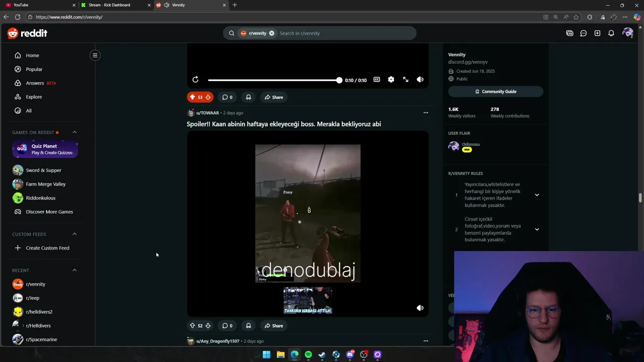
Task: Click the Reddit logo home link
Action: (27, 33)
